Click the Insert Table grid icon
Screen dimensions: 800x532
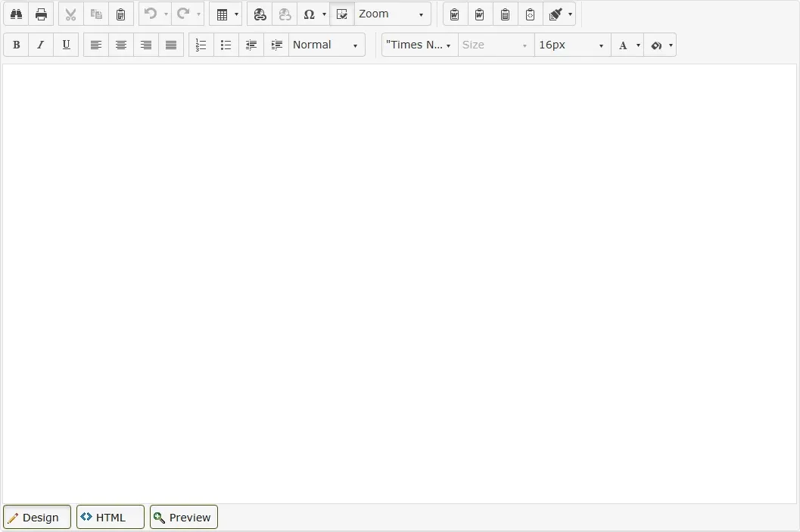point(222,14)
